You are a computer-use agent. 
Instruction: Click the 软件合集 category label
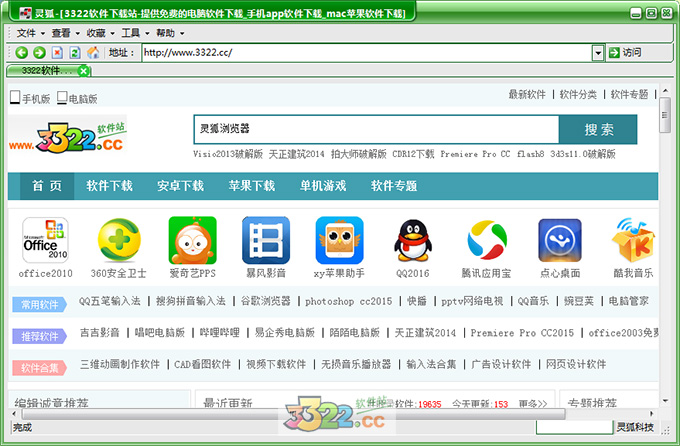[x=39, y=368]
